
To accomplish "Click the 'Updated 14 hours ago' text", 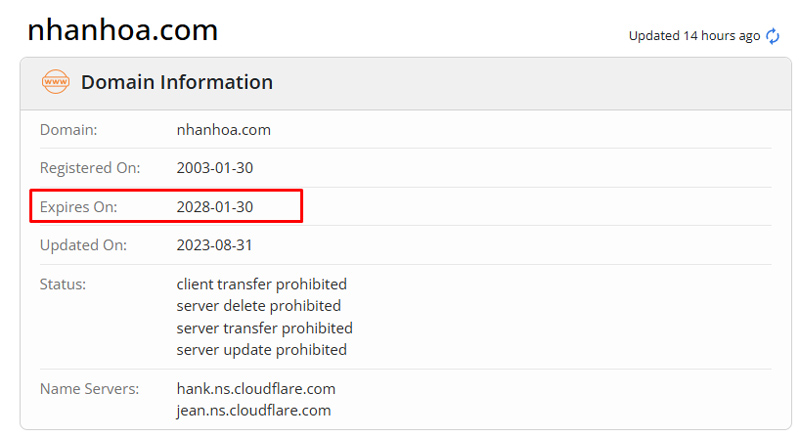I will coord(694,36).
